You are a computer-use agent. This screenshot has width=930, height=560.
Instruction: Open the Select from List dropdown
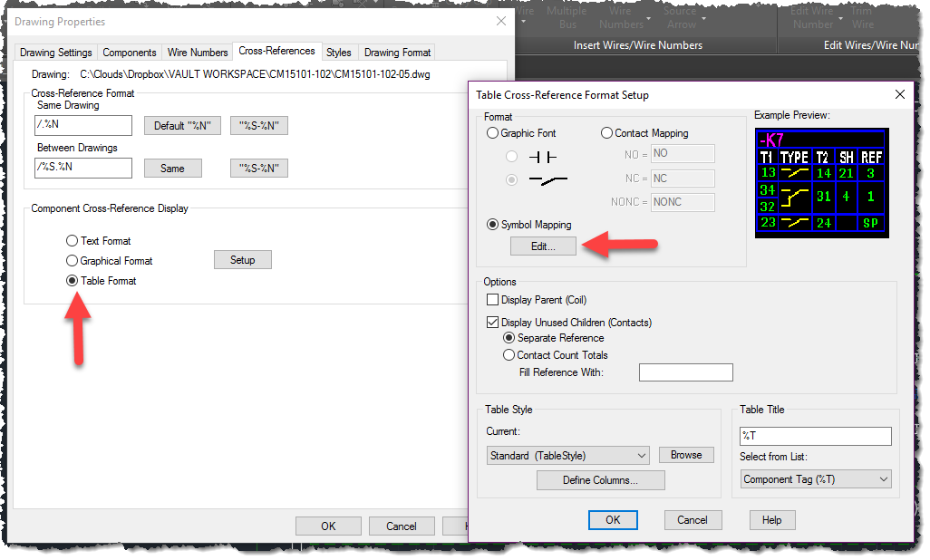click(815, 478)
